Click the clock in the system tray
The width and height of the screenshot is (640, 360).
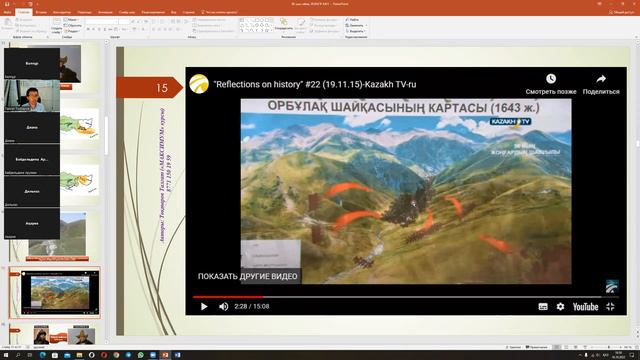(618, 355)
